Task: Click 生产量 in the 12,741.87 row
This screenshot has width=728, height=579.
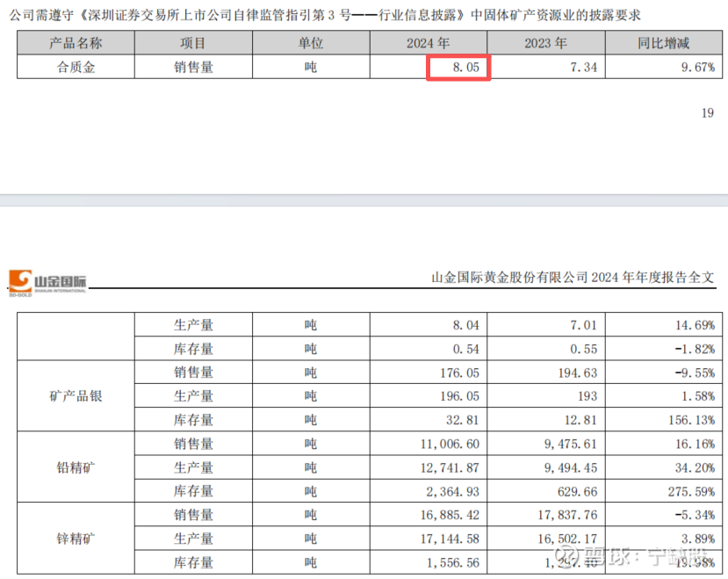Action: pos(193,467)
